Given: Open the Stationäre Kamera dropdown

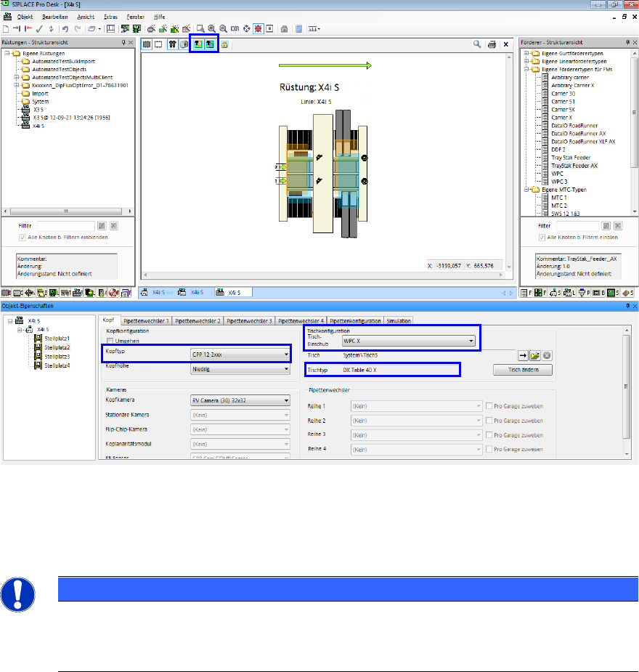Looking at the screenshot, I should (x=240, y=415).
